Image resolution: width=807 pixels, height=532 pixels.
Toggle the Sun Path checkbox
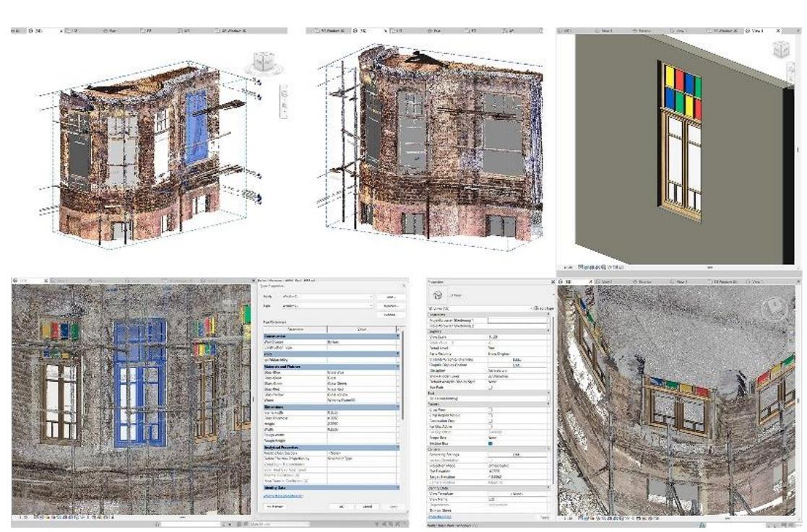(x=491, y=387)
